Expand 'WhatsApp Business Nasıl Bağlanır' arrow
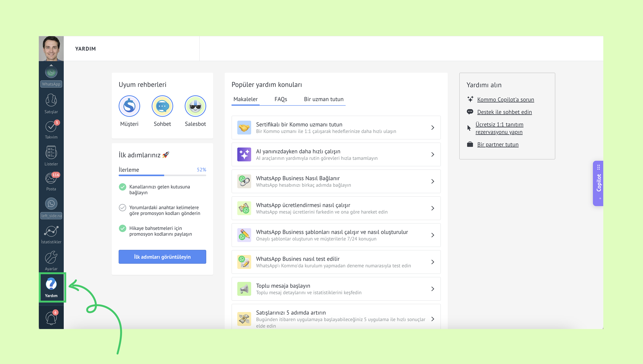 pos(433,181)
